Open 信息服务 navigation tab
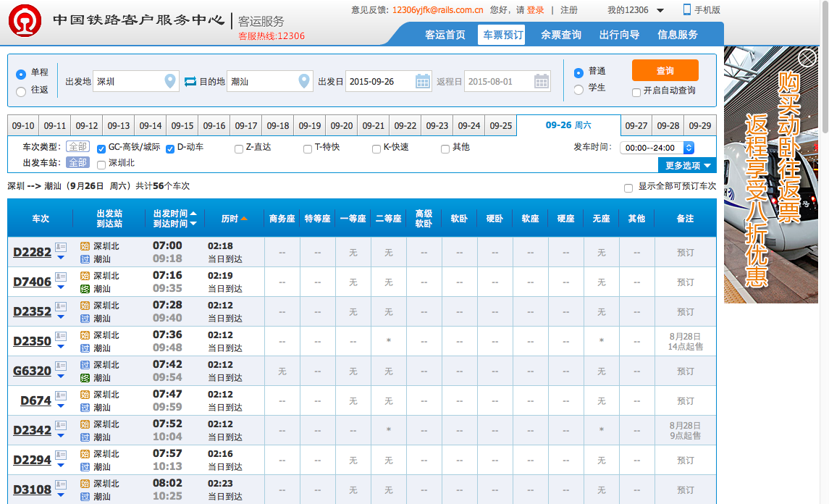This screenshot has width=829, height=504. click(677, 35)
